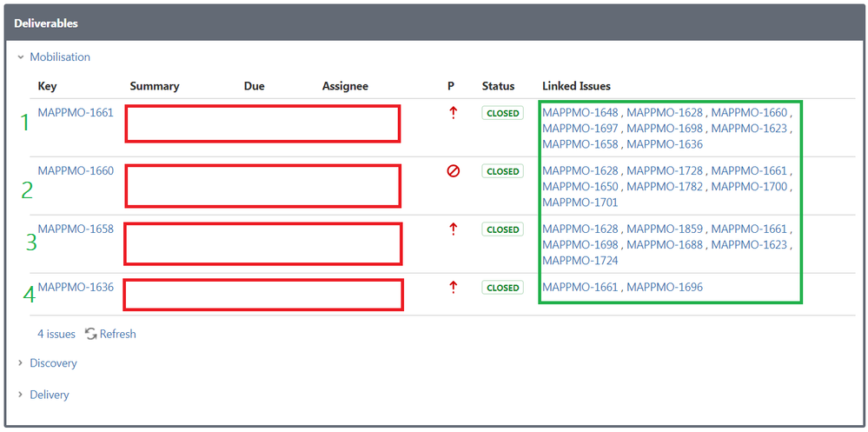Open MAPPMO-1623 linked in the MAPPMO-1658 row
The width and height of the screenshot is (868, 432).
click(749, 244)
